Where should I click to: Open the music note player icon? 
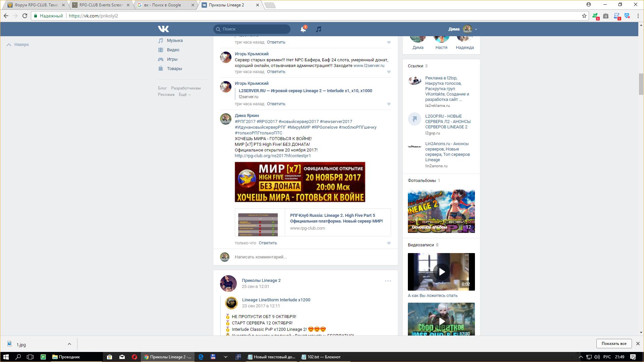click(319, 29)
